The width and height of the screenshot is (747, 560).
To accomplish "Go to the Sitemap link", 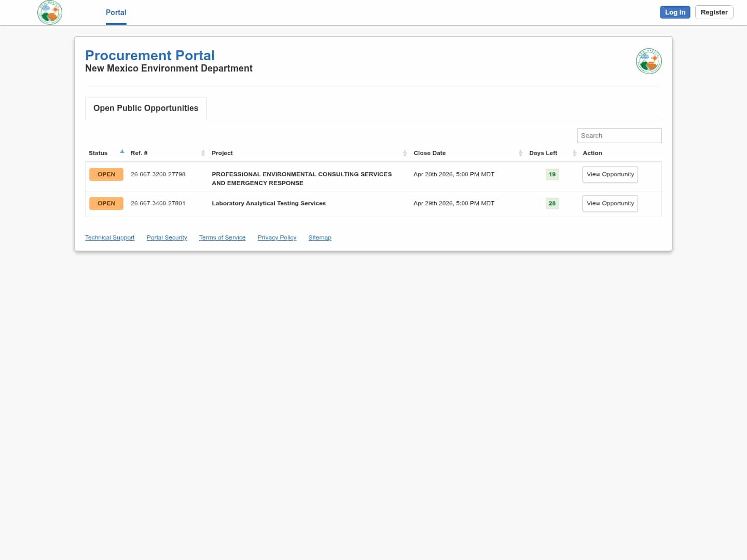I will (x=320, y=237).
